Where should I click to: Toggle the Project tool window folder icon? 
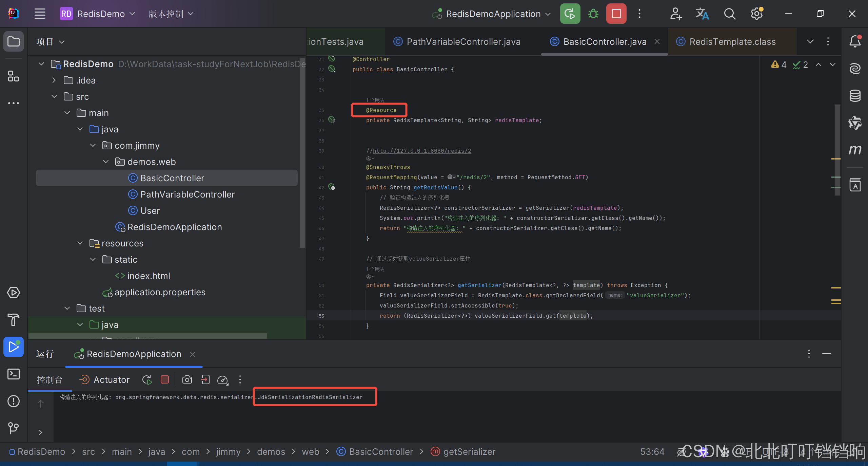tap(13, 41)
